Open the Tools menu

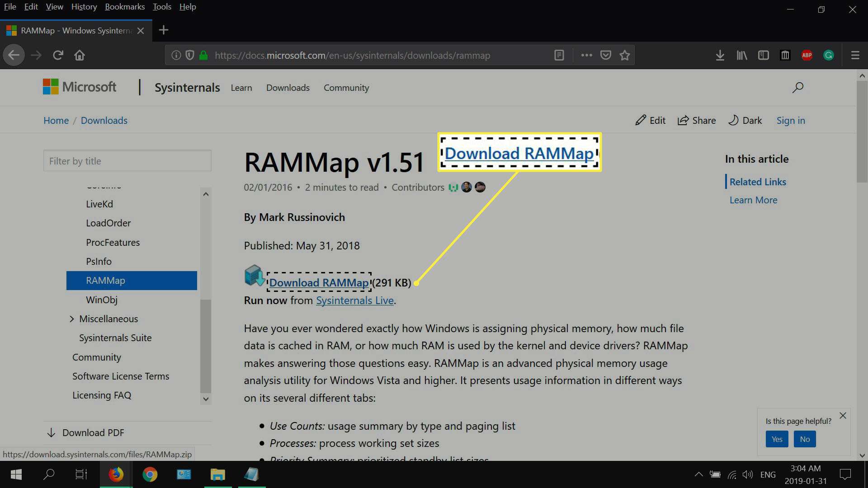[162, 7]
